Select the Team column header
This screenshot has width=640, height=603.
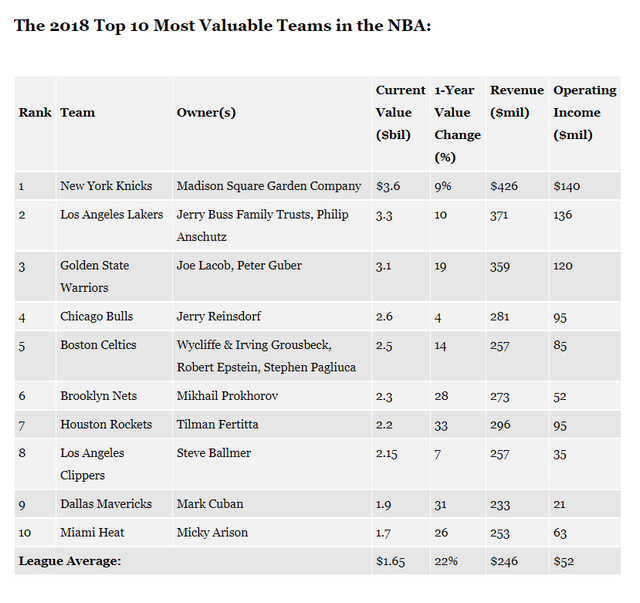[78, 112]
